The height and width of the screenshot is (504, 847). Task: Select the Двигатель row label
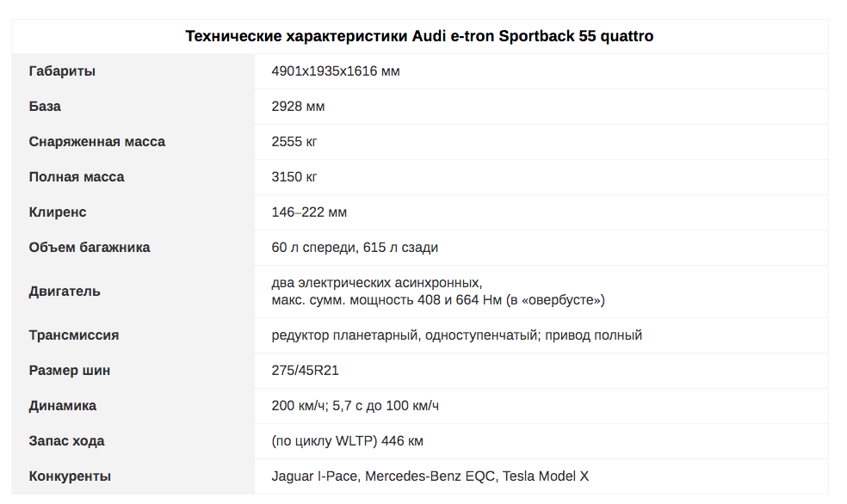point(65,292)
